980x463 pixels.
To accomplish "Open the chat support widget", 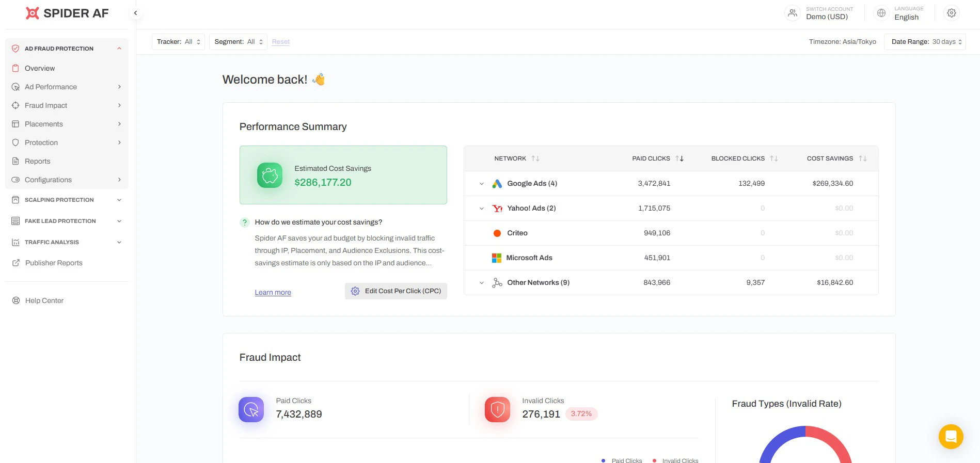I will (951, 437).
